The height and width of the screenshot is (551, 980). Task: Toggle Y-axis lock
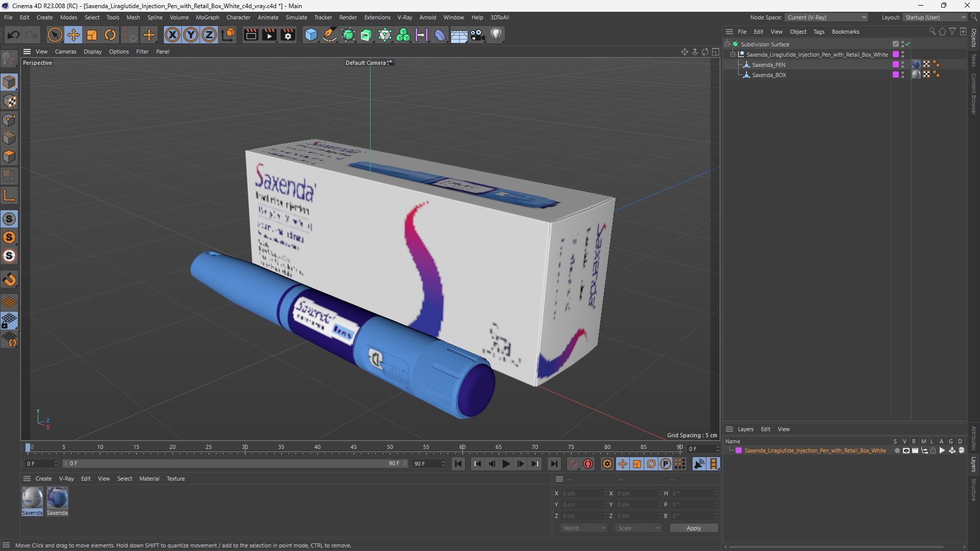point(191,35)
